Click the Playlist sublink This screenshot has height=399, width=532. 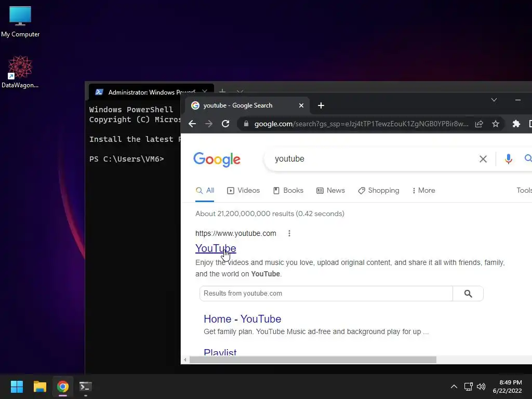220,352
